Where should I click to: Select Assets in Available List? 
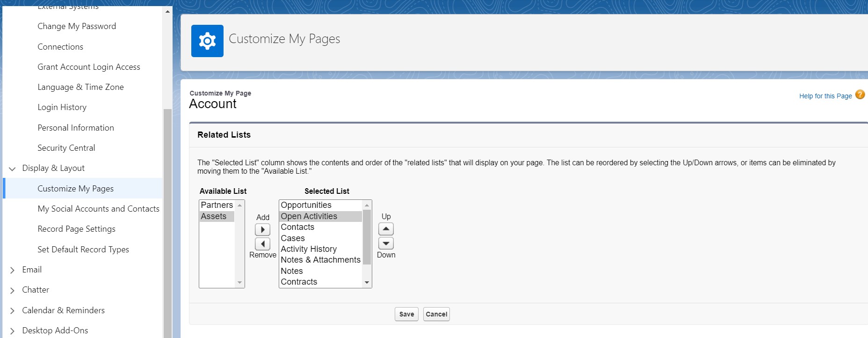click(217, 216)
